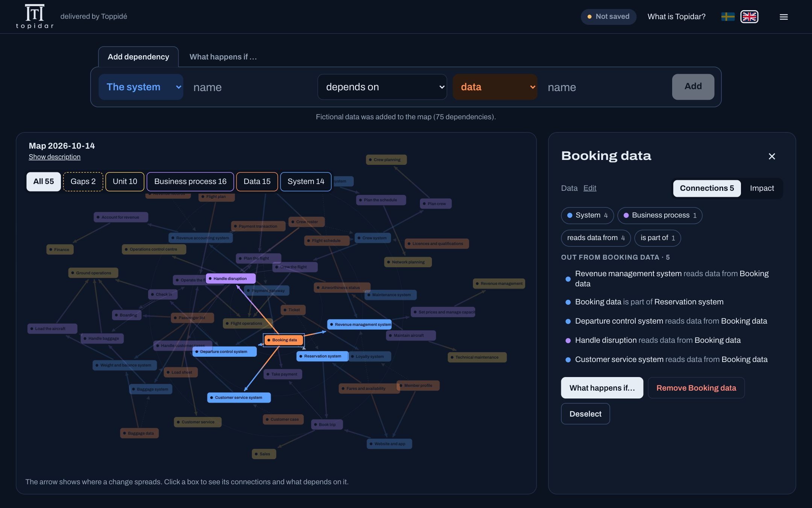The image size is (812, 508).
Task: Close the Booking data panel
Action: click(772, 156)
